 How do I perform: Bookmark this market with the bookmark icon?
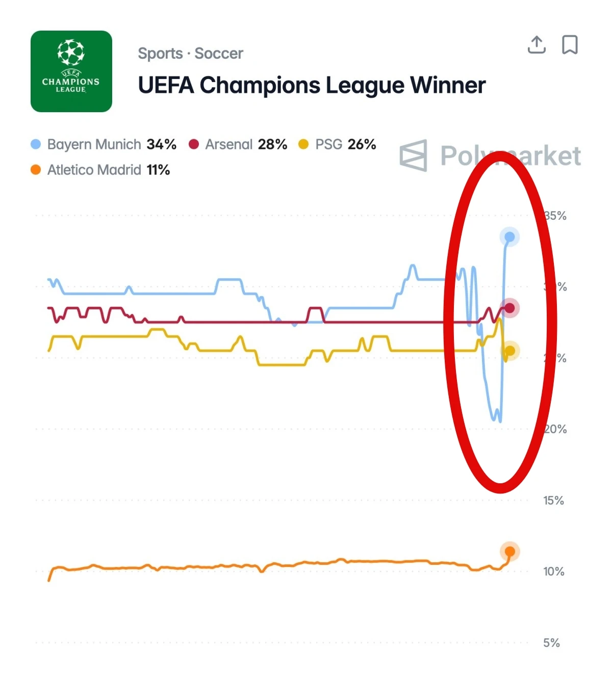coord(570,45)
